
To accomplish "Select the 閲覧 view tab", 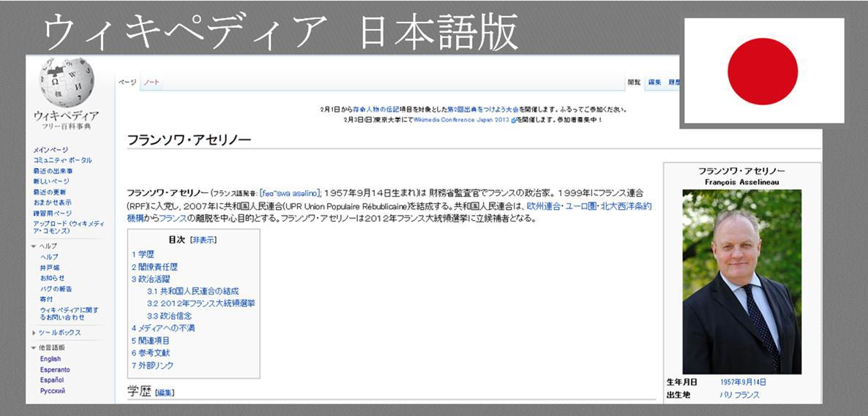I will (634, 83).
